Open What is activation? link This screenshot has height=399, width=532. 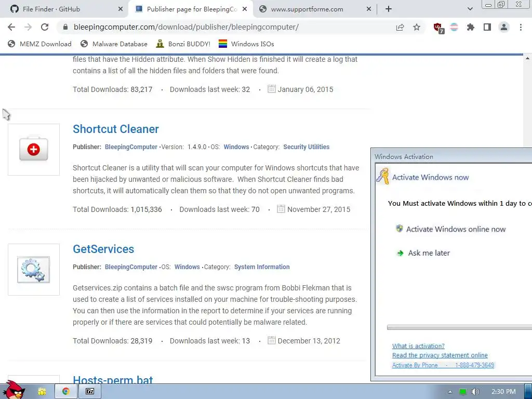(418, 345)
